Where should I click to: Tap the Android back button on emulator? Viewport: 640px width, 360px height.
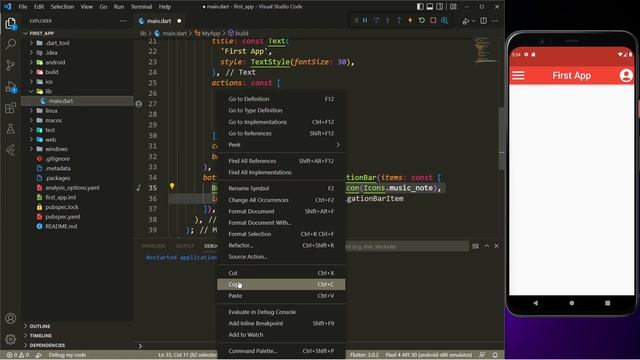coord(536,303)
